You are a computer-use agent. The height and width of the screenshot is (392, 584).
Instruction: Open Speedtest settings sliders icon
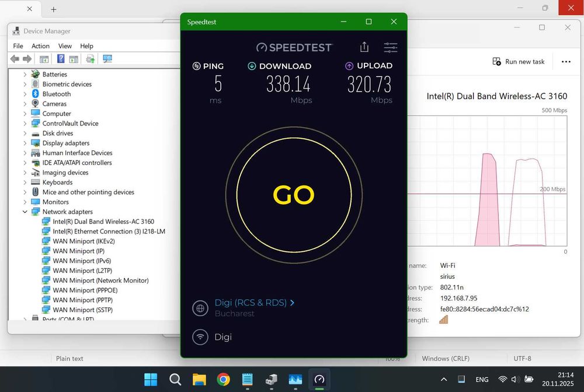(390, 47)
